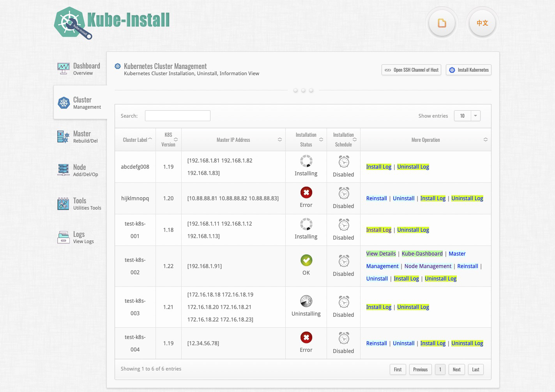This screenshot has height=392, width=555.
Task: Open Install Log for hijklmnopq
Action: pos(433,198)
